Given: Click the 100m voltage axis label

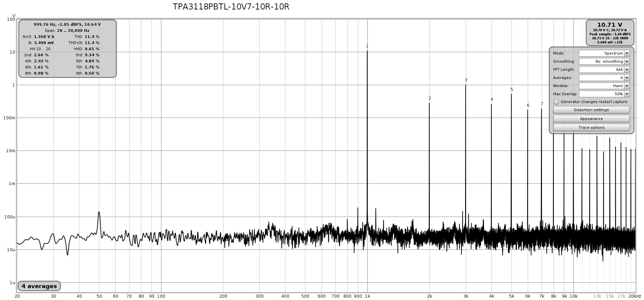Looking at the screenshot, I should [9, 118].
